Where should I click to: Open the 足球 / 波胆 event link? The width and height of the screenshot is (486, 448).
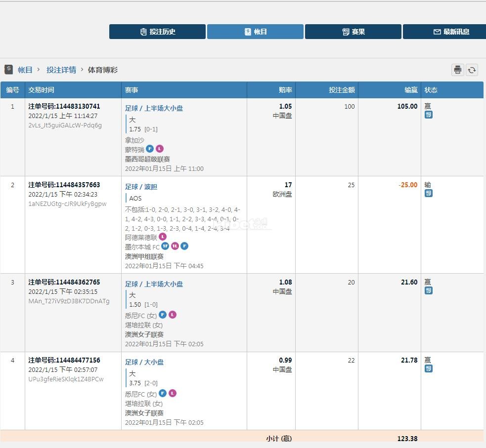(x=141, y=187)
